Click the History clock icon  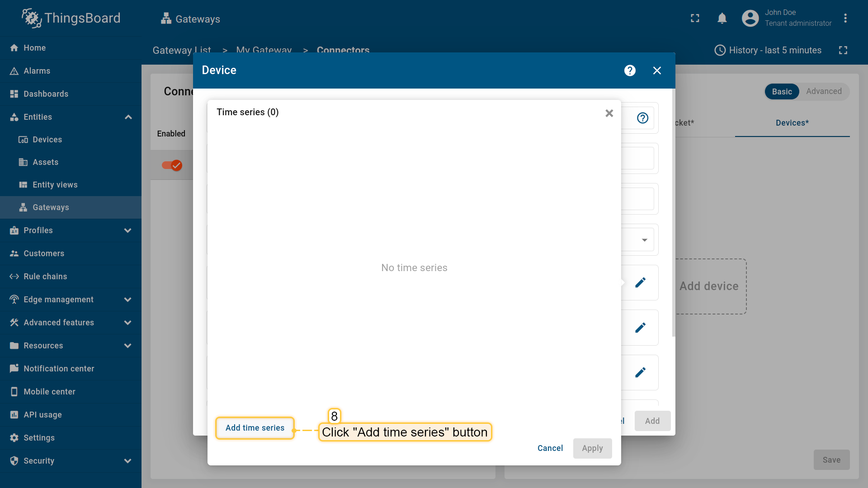720,50
